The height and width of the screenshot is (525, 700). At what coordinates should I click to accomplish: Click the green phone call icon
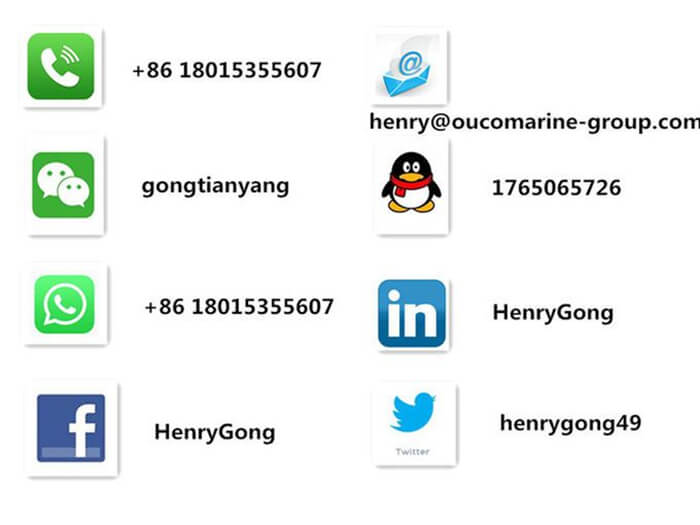click(x=61, y=66)
